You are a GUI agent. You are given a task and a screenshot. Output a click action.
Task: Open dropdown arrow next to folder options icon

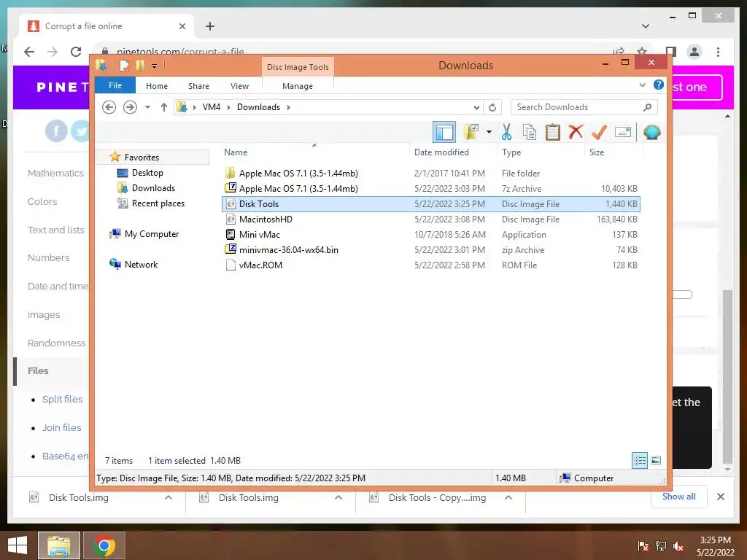tap(489, 132)
